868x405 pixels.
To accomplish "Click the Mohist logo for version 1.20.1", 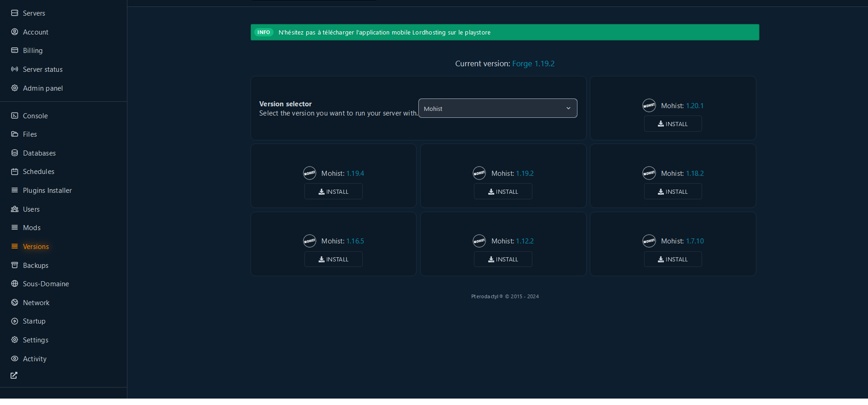I will (649, 105).
